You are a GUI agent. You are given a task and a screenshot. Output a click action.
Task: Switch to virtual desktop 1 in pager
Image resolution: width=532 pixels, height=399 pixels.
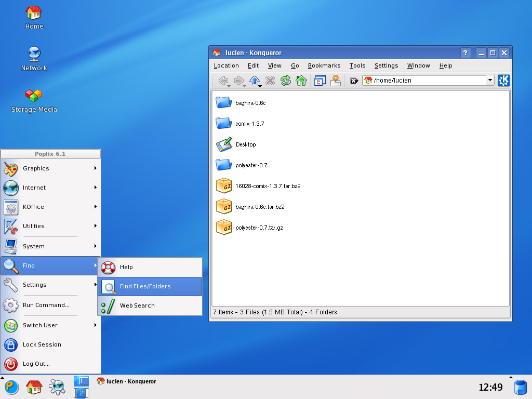click(82, 381)
